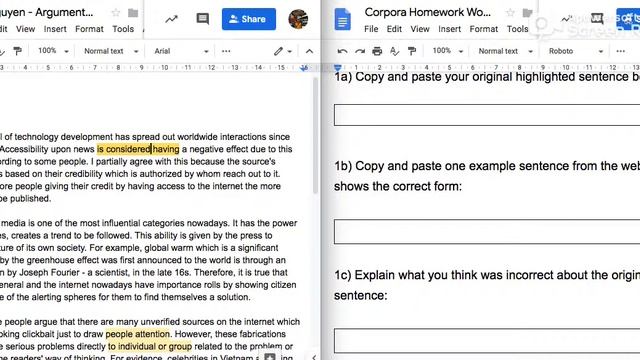Open Normal text style dropdown, Corpora window
This screenshot has height=360, width=640.
[506, 51]
